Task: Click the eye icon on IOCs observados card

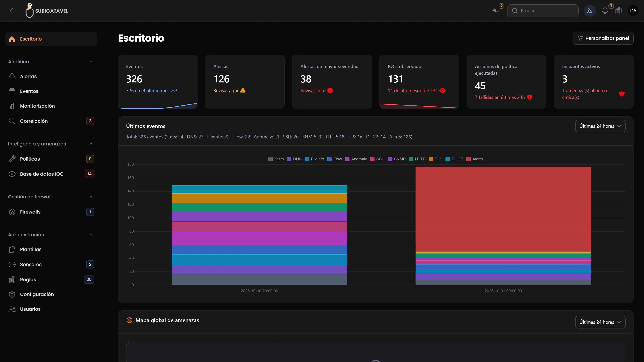Action: tap(443, 90)
